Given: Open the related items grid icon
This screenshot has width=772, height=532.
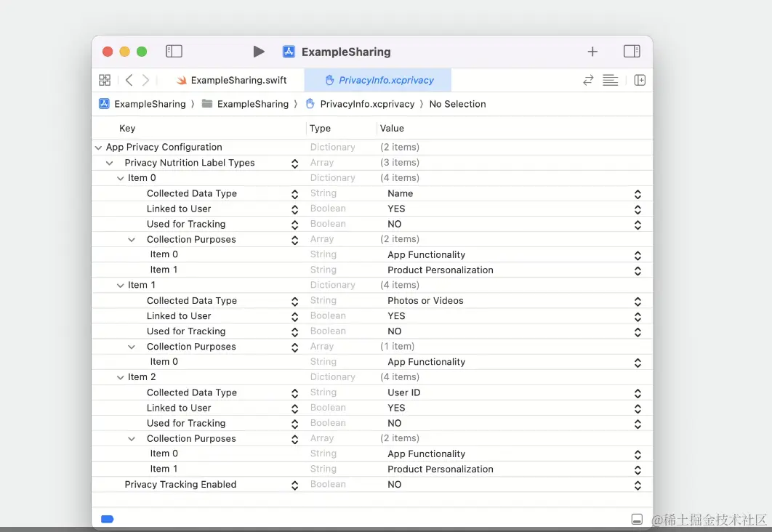Looking at the screenshot, I should point(105,80).
